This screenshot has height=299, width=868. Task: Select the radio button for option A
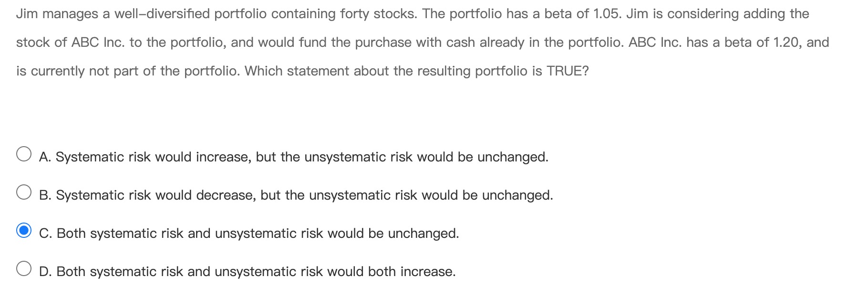(24, 154)
